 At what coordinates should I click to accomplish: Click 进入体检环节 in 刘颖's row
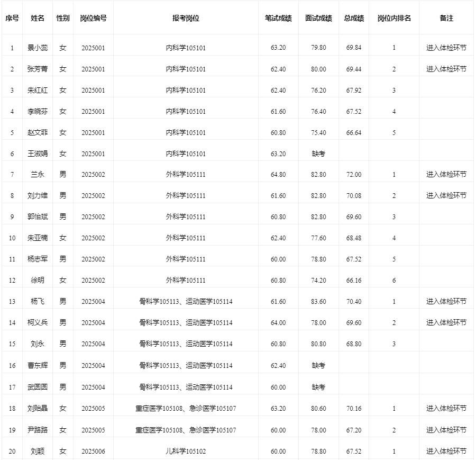446,452
